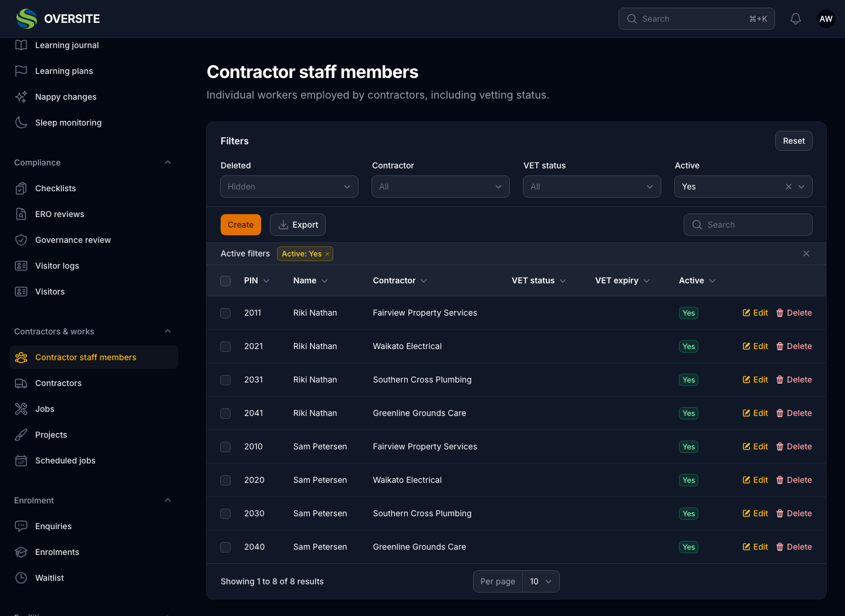
Task: Click the Export button
Action: (x=298, y=225)
